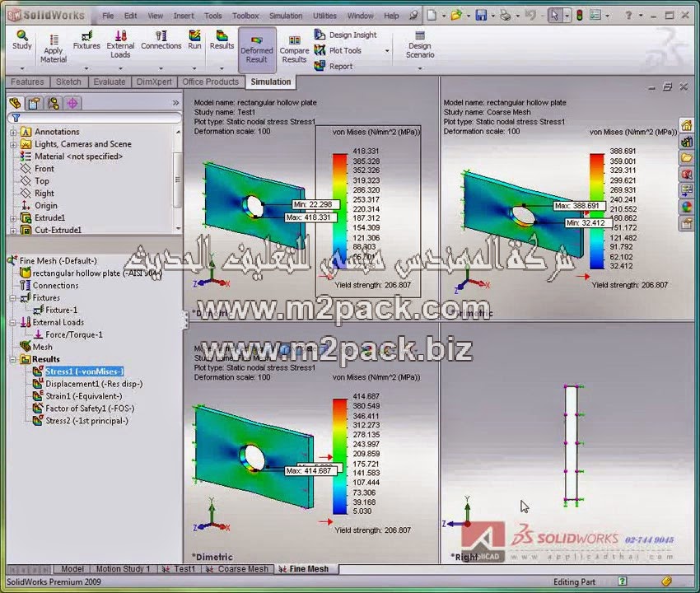The width and height of the screenshot is (700, 593).
Task: Open dropdown arrow under Design Scenario
Action: [420, 68]
